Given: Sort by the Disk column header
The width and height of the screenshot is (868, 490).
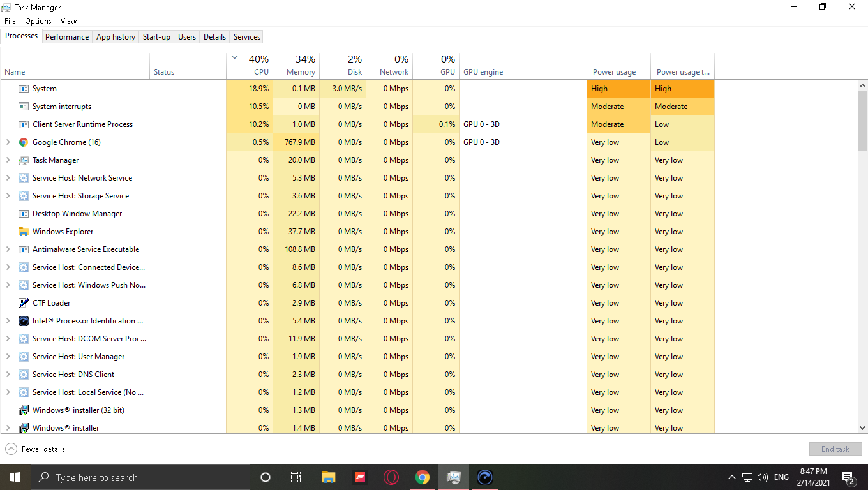Looking at the screenshot, I should coord(343,66).
